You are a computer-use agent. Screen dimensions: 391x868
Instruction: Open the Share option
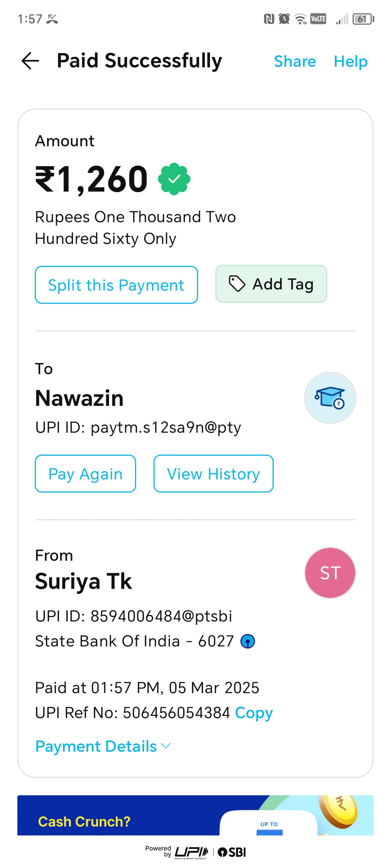point(295,61)
